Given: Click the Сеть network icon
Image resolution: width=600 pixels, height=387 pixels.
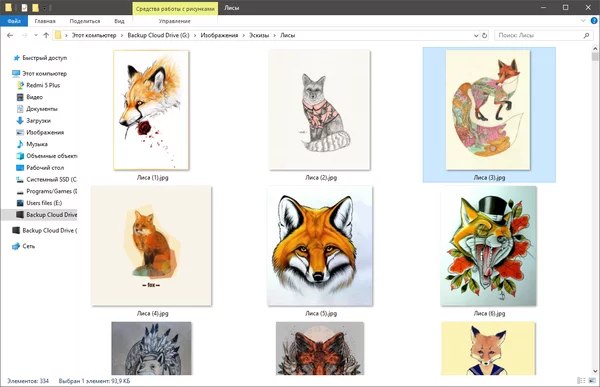Looking at the screenshot, I should point(16,246).
